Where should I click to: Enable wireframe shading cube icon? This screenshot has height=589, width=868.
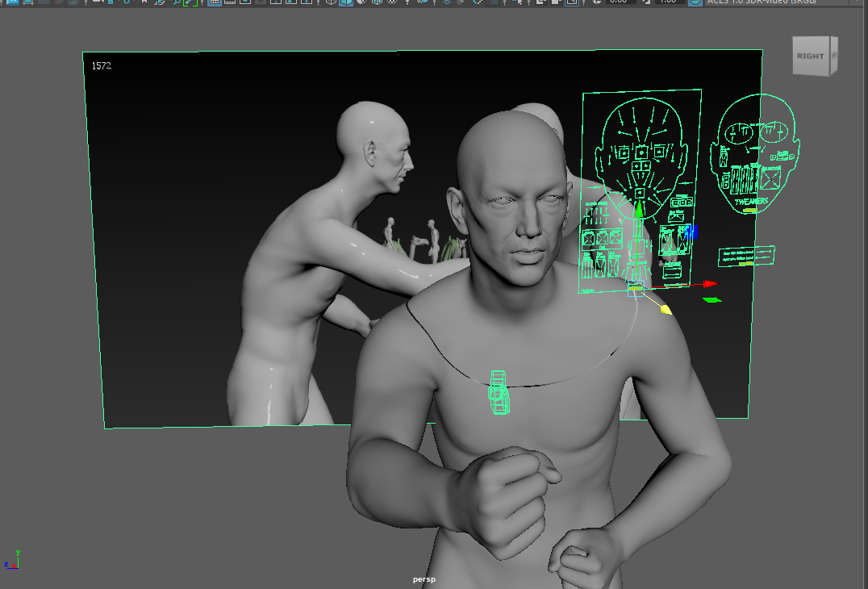(331, 2)
